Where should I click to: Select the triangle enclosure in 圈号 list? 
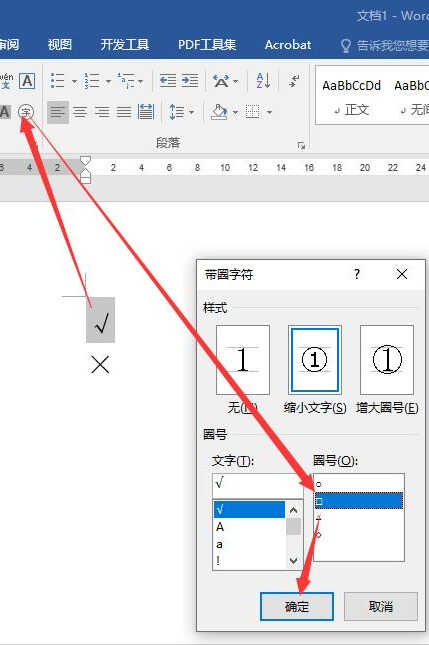coord(359,518)
